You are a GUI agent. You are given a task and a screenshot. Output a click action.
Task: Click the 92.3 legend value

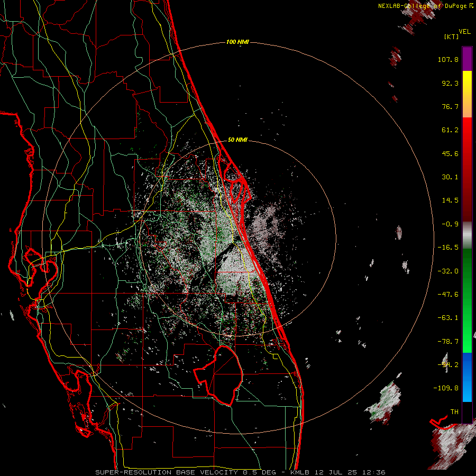(450, 83)
